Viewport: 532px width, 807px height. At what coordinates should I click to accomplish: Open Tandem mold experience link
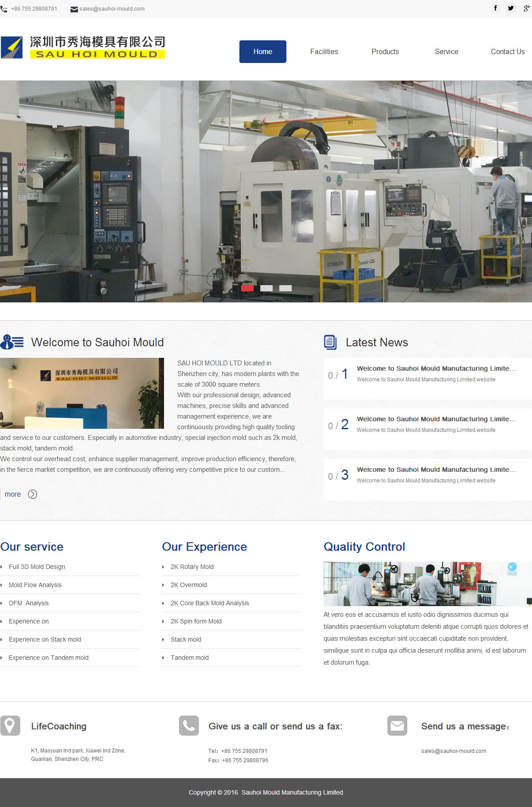190,658
